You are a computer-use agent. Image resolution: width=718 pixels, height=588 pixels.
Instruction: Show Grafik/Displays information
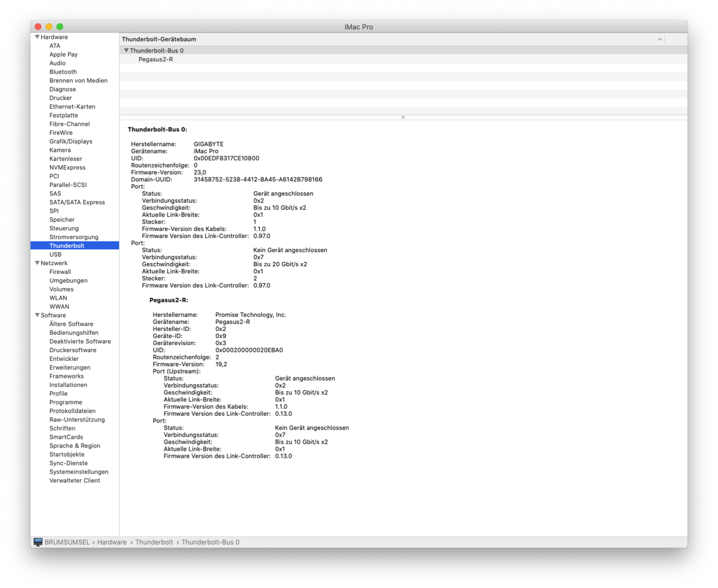point(71,142)
